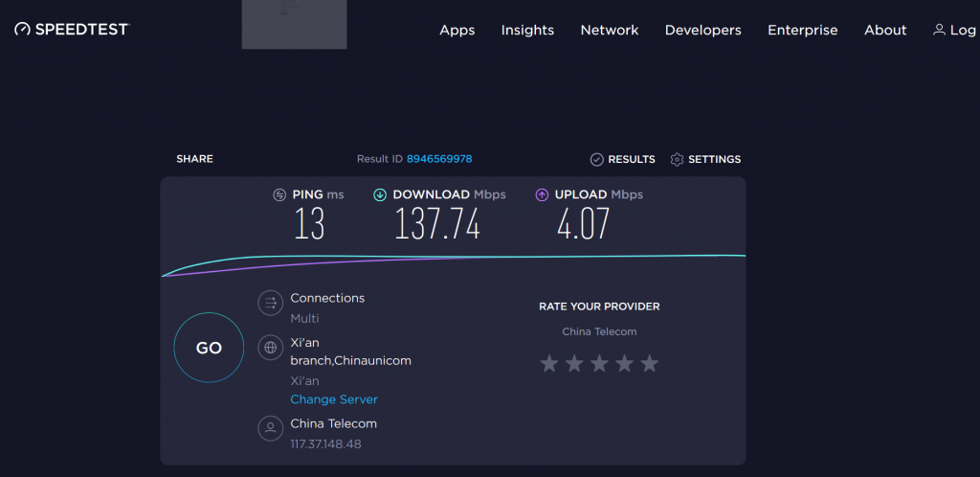Click the server globe icon

click(271, 348)
